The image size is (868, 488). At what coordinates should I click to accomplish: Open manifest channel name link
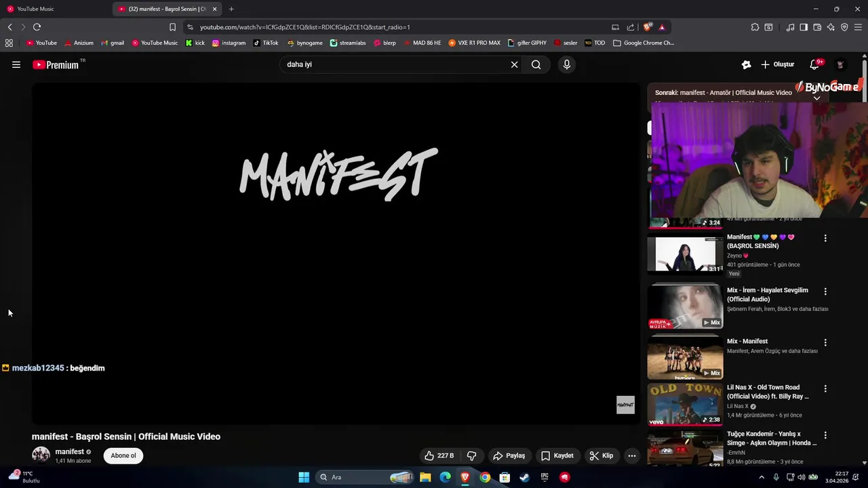pyautogui.click(x=69, y=452)
